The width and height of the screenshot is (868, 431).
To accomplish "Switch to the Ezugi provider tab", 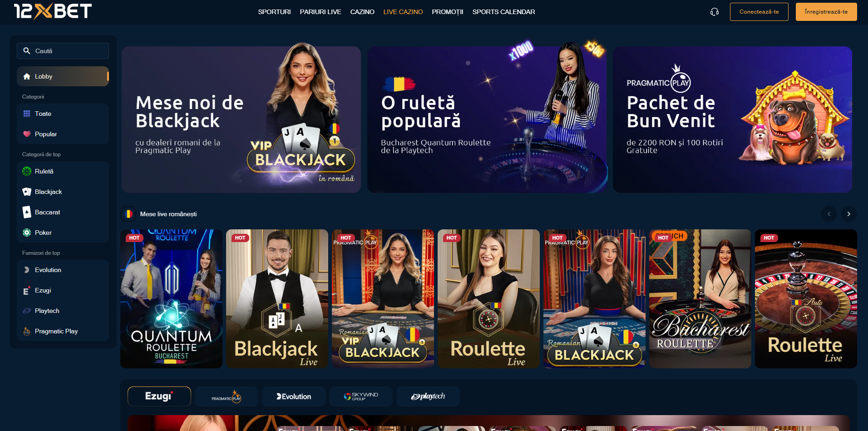I will tap(159, 396).
